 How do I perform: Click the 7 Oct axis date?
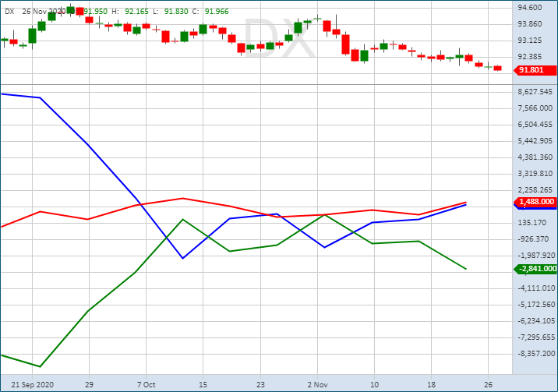pos(147,384)
